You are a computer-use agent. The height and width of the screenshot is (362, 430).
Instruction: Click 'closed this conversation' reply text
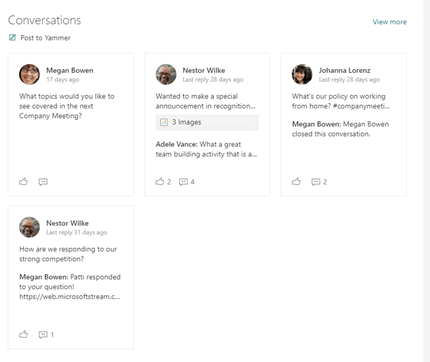pyautogui.click(x=331, y=134)
